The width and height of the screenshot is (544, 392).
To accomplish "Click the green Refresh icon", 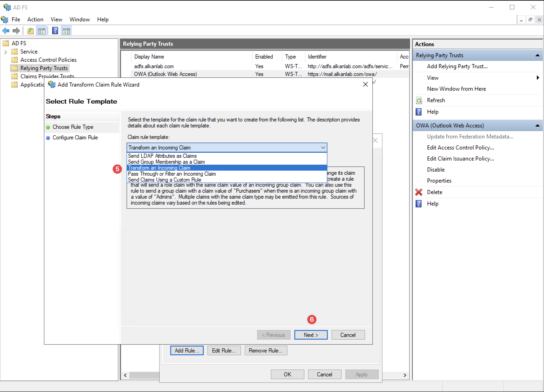I will pos(419,100).
